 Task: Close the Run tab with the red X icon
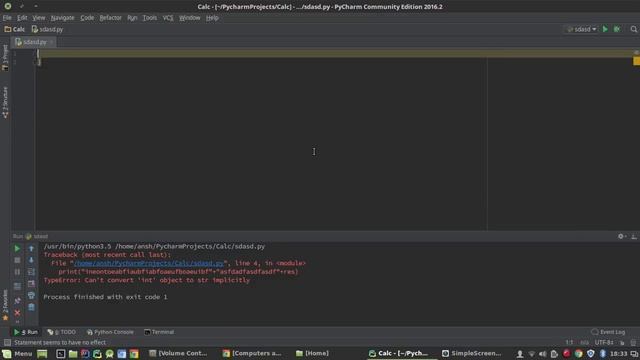click(x=17, y=313)
